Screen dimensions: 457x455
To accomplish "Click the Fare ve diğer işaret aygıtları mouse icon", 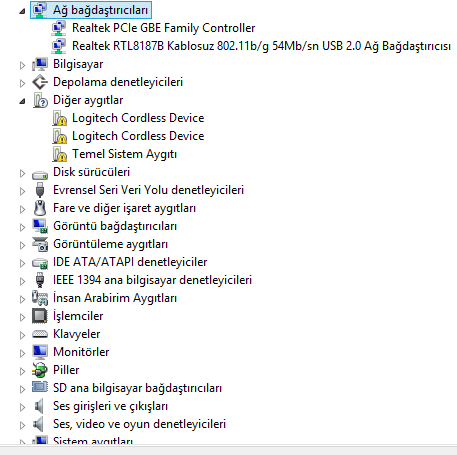I will pyautogui.click(x=40, y=208).
